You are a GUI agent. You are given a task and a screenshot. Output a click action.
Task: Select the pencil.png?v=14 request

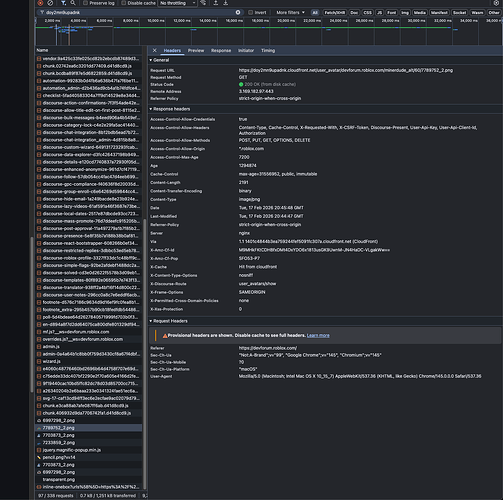click(89, 457)
